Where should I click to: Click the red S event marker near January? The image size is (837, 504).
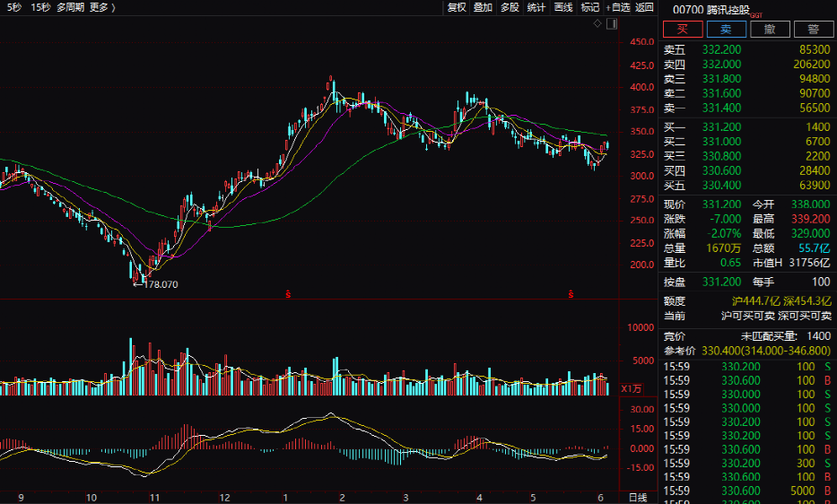288,293
